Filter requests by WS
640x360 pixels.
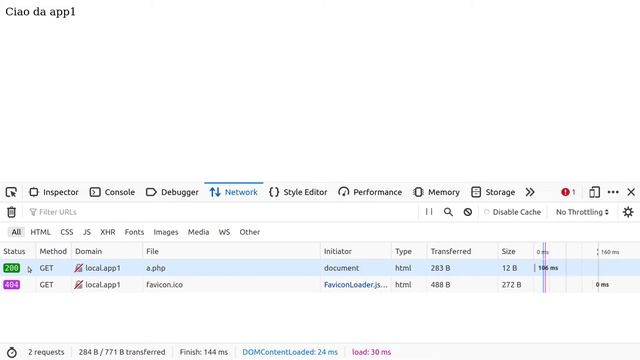coord(224,232)
